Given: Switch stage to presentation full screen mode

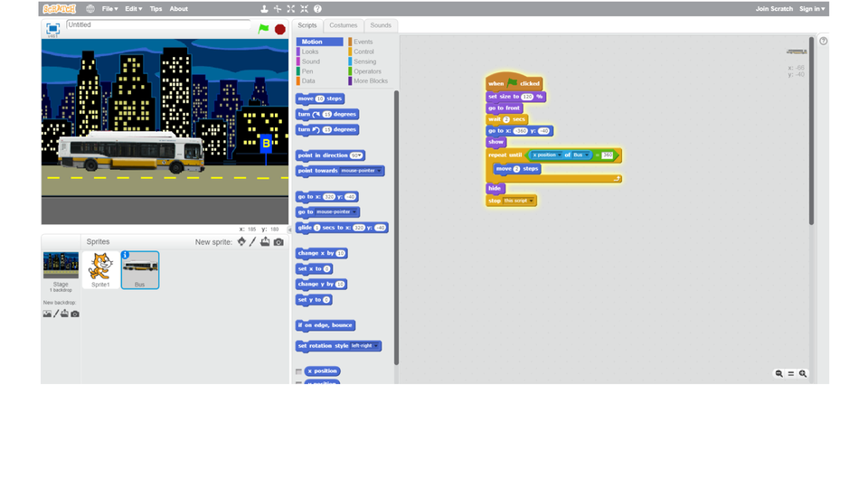Looking at the screenshot, I should tap(52, 29).
